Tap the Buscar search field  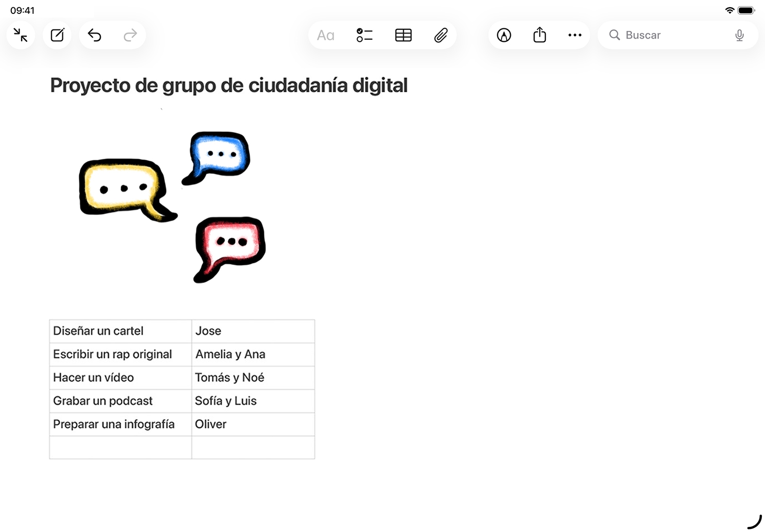670,35
